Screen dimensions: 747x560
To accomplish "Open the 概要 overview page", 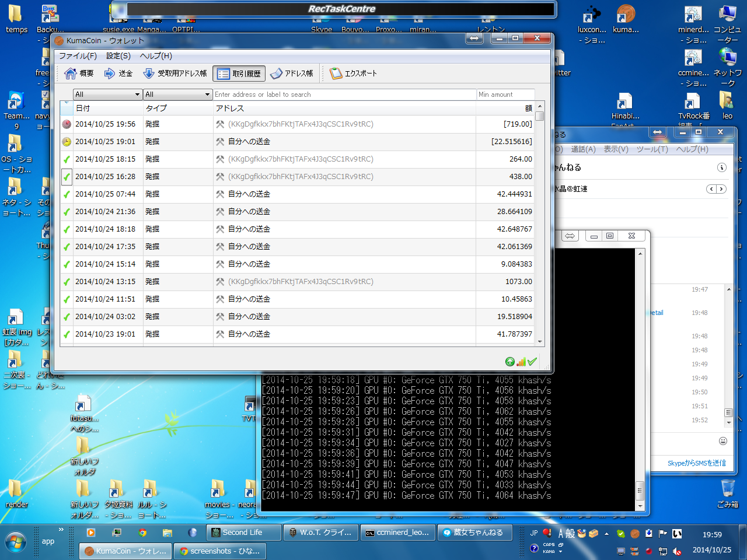I will [x=79, y=73].
